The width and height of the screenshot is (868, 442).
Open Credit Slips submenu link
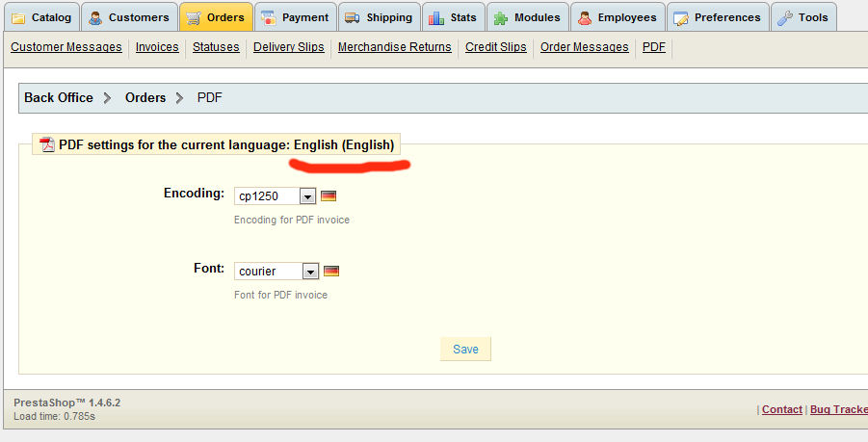496,47
